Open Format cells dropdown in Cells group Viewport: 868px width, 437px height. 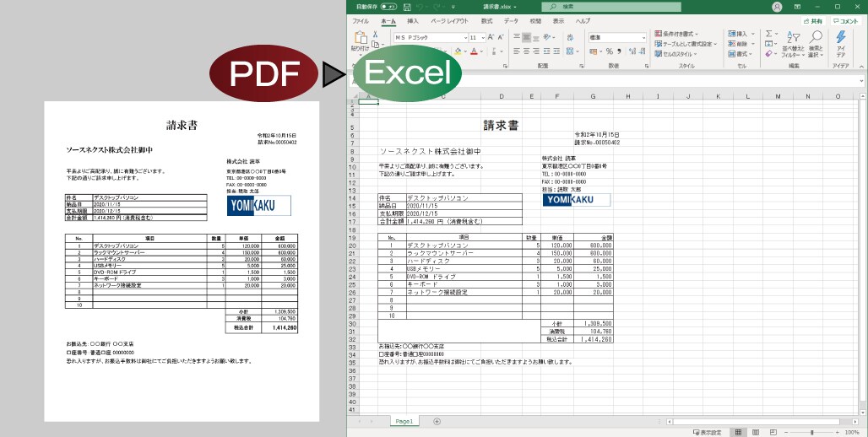tap(741, 54)
